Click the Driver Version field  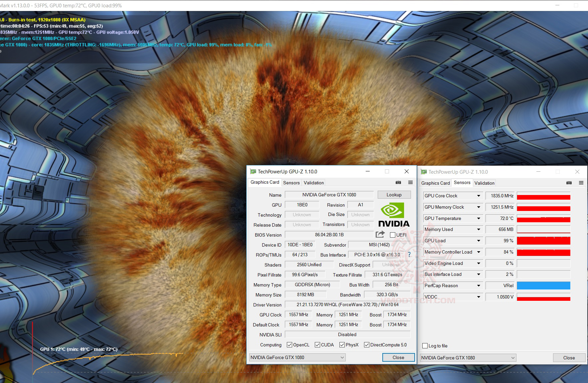coord(348,304)
